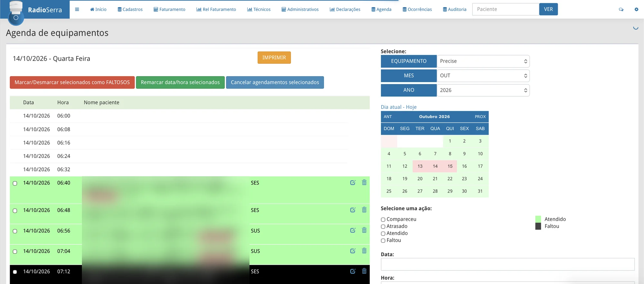The width and height of the screenshot is (644, 284).
Task: Open the Faturamento menu
Action: pyautogui.click(x=169, y=9)
